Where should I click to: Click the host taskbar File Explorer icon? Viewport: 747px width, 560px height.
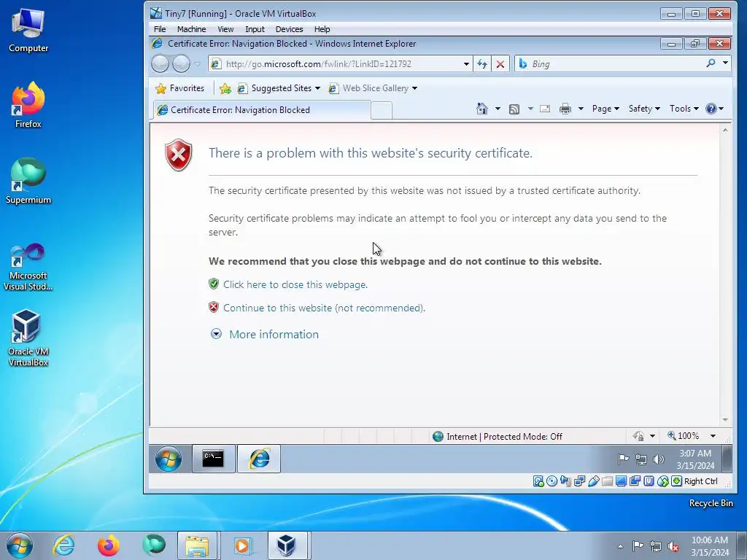point(197,545)
